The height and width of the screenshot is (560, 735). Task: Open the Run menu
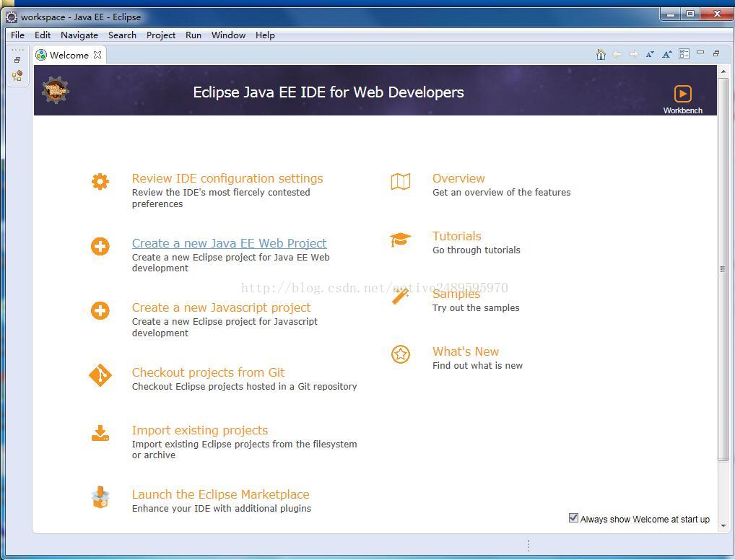tap(193, 35)
